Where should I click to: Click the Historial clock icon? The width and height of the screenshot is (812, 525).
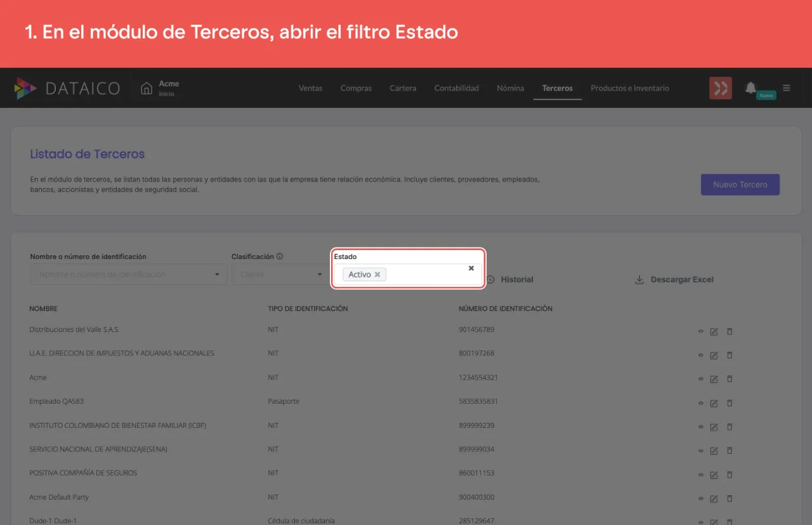point(490,279)
